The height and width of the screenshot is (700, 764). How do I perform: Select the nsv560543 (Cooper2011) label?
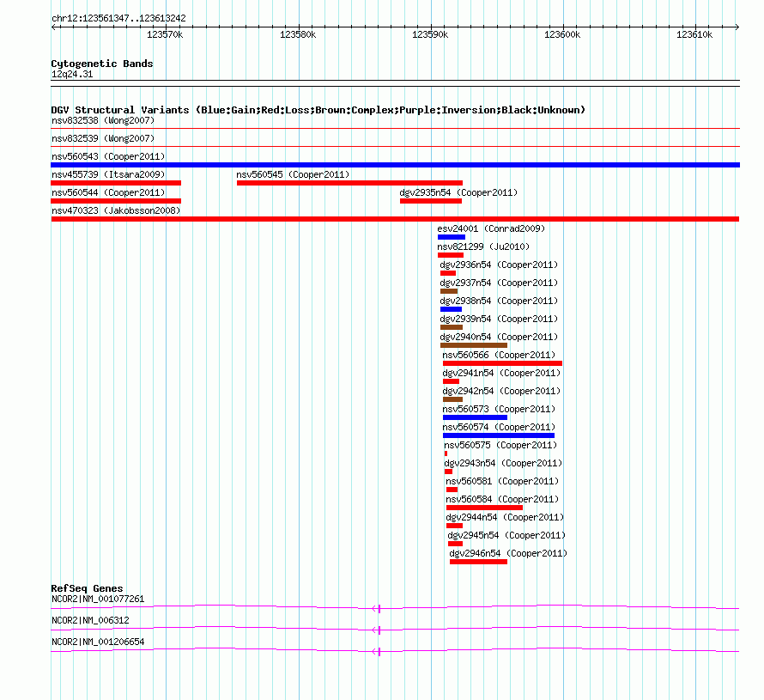click(x=108, y=156)
